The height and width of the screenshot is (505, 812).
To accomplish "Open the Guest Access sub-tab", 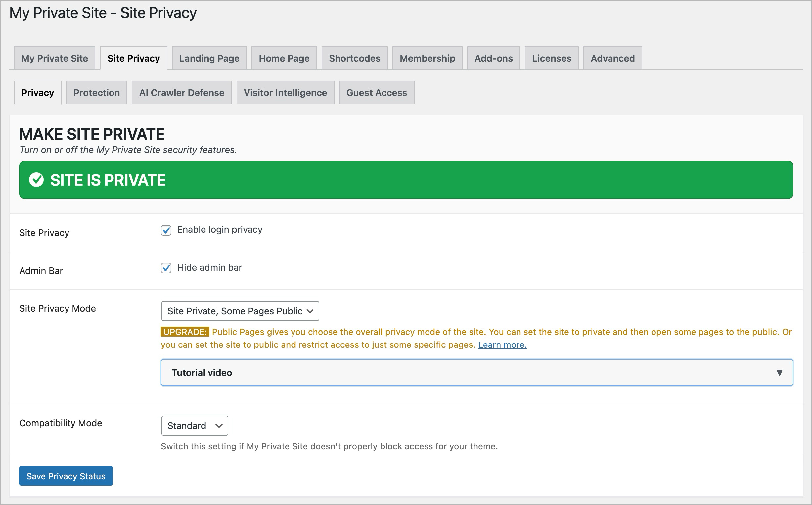I will (x=376, y=93).
